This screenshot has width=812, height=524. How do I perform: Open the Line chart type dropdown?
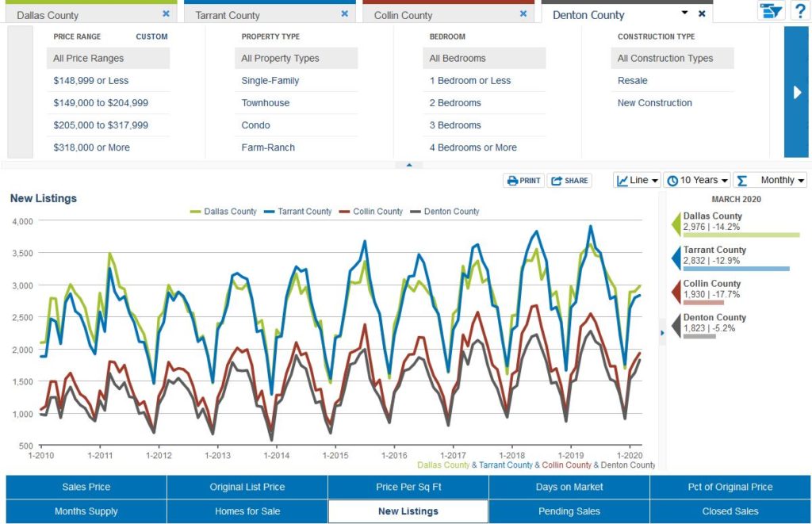point(637,181)
